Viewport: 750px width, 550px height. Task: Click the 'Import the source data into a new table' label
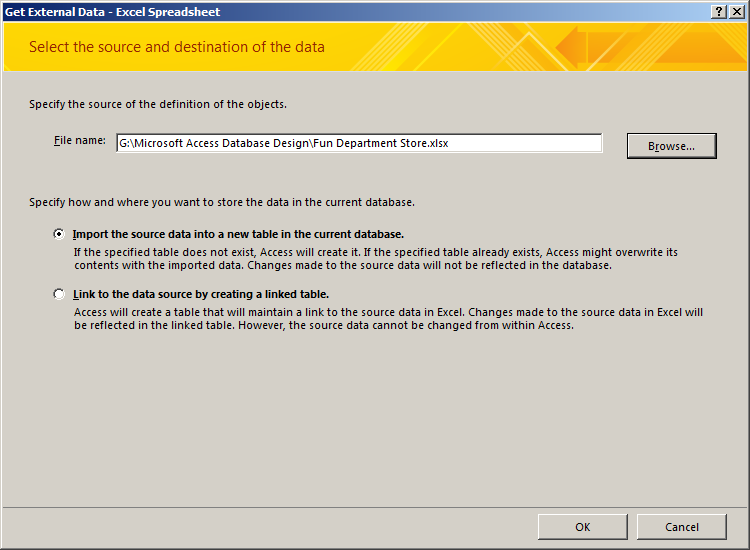[238, 234]
